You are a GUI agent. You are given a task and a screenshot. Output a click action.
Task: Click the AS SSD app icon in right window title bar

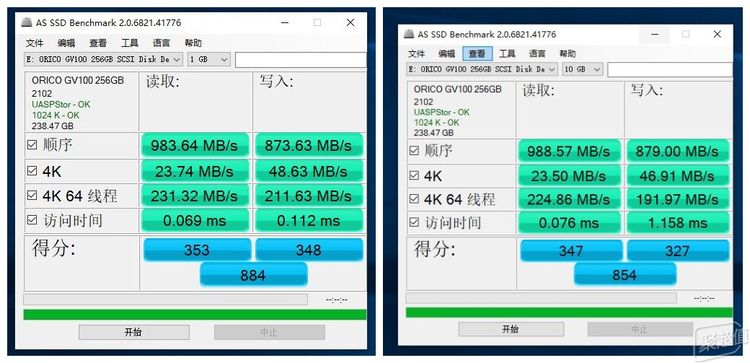[x=408, y=34]
